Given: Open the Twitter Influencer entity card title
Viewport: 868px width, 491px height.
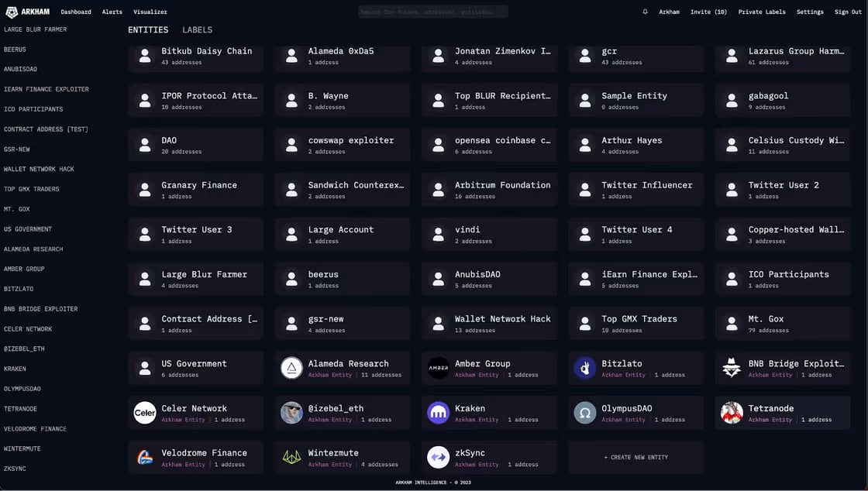Looking at the screenshot, I should coord(647,185).
